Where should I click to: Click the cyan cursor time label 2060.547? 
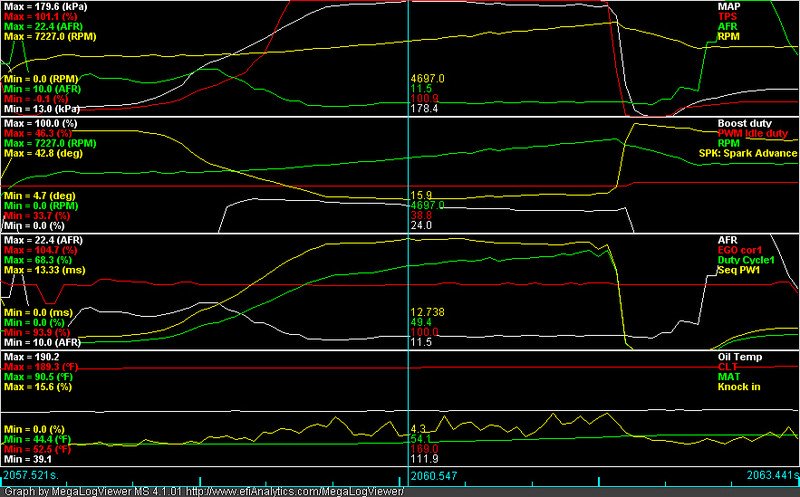[x=434, y=476]
